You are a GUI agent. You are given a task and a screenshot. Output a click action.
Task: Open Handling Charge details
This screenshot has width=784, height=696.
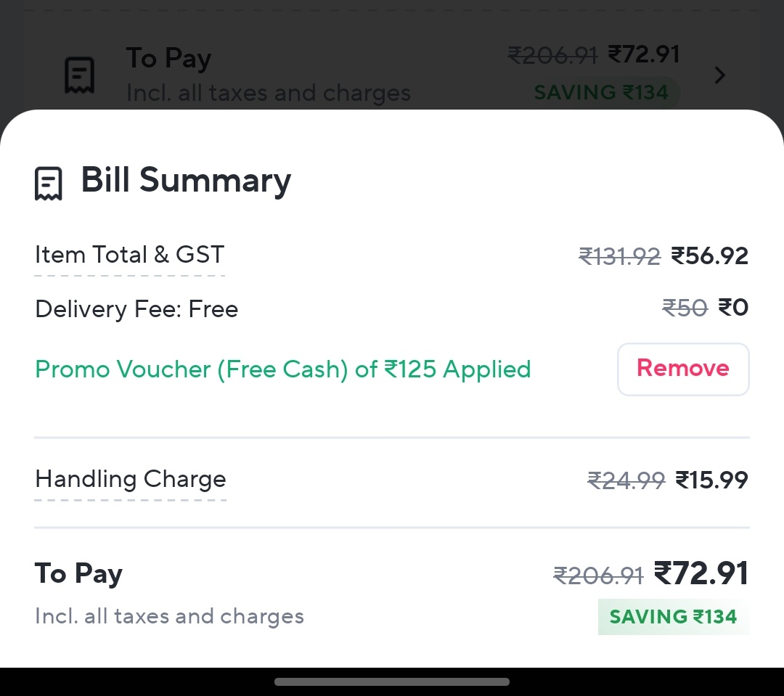[130, 479]
